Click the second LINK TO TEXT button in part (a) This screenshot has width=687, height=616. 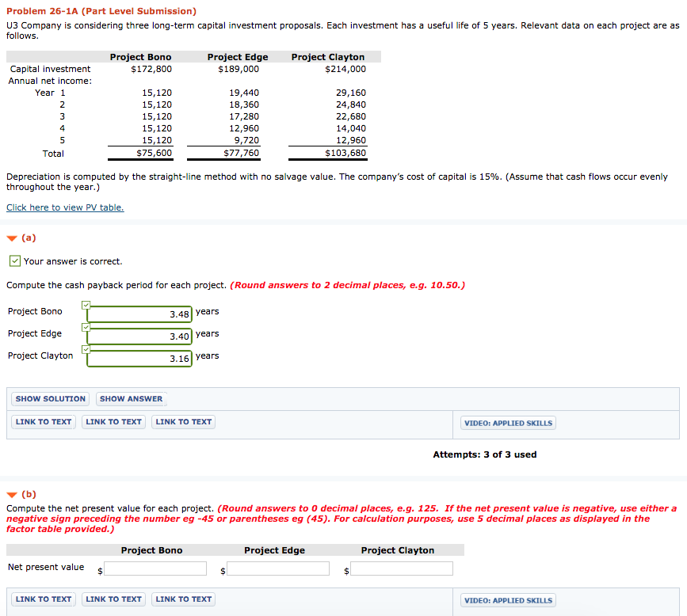(113, 421)
